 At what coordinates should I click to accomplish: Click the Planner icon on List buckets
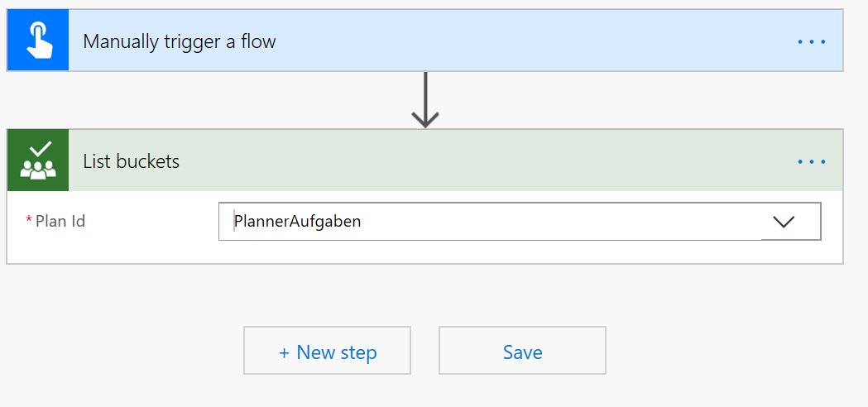point(37,160)
